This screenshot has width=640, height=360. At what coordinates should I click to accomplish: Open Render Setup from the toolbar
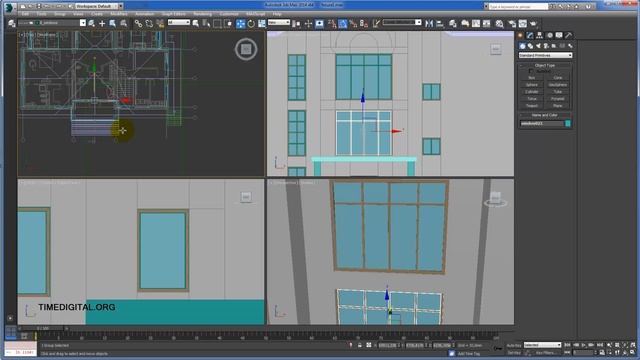click(x=512, y=23)
